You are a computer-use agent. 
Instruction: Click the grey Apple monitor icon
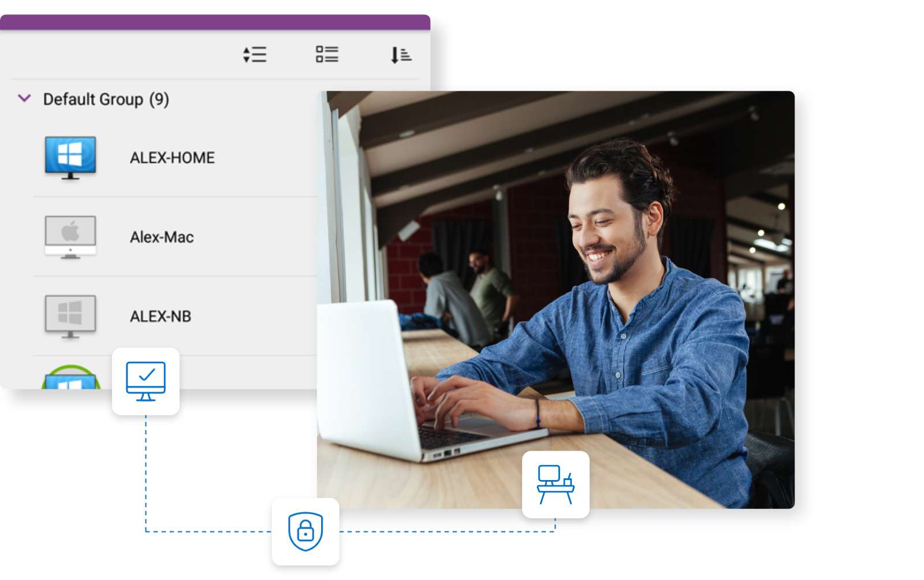pyautogui.click(x=70, y=237)
